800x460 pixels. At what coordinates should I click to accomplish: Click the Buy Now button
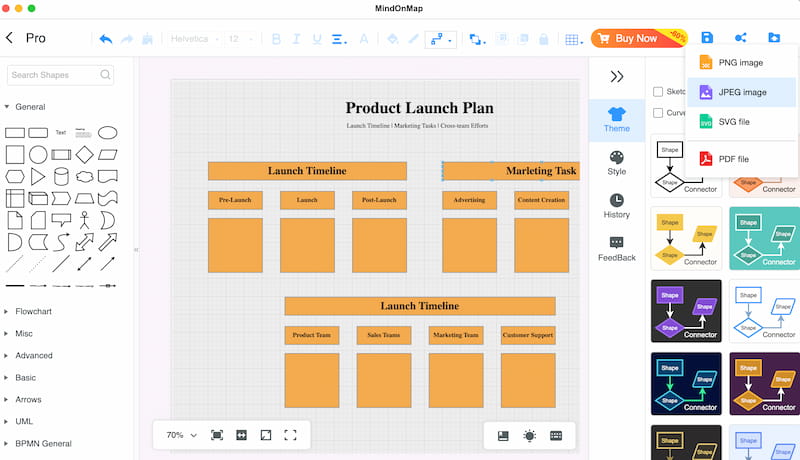[638, 38]
